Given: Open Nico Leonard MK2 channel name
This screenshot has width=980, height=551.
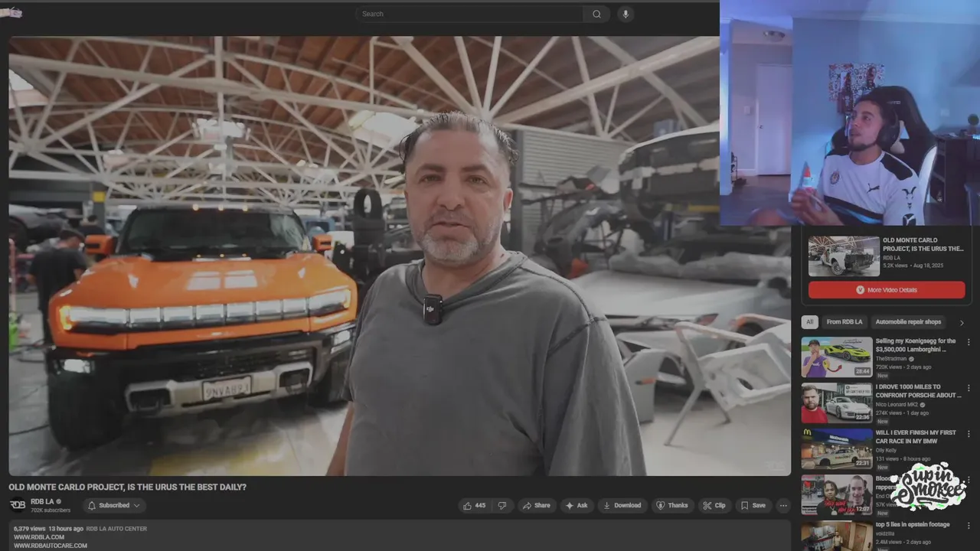Looking at the screenshot, I should tap(897, 405).
